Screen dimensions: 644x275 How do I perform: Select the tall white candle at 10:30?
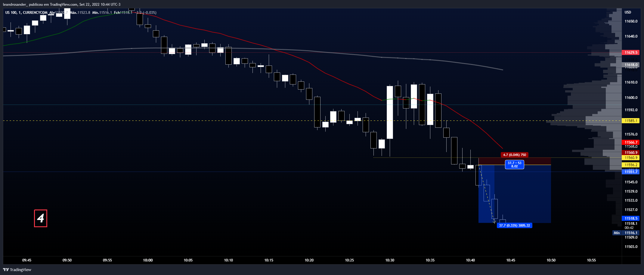point(390,112)
